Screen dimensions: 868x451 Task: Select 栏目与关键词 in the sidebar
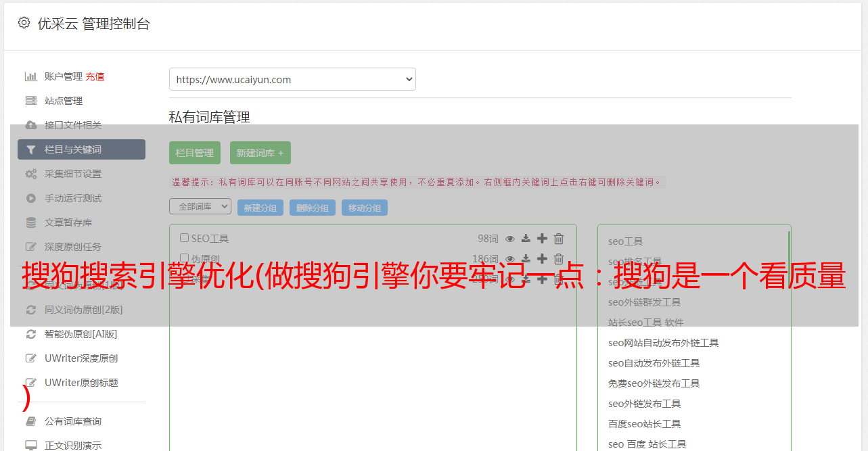click(81, 149)
